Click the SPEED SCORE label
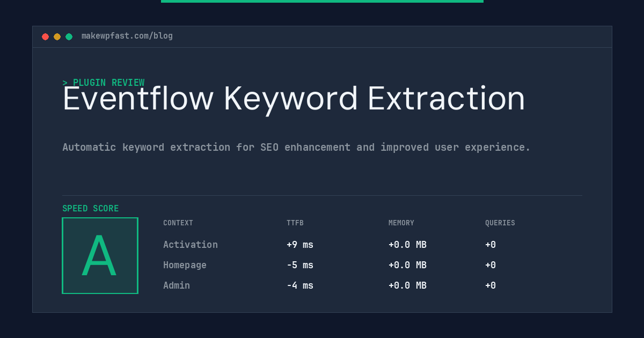Screen dimensions: 644x338 coord(91,209)
